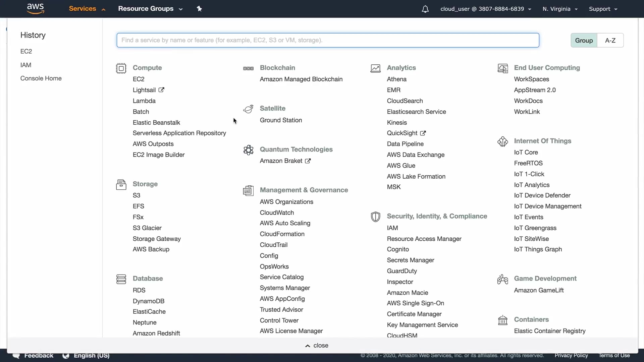Click the Database category stack icon
The image size is (644, 362).
tap(121, 279)
